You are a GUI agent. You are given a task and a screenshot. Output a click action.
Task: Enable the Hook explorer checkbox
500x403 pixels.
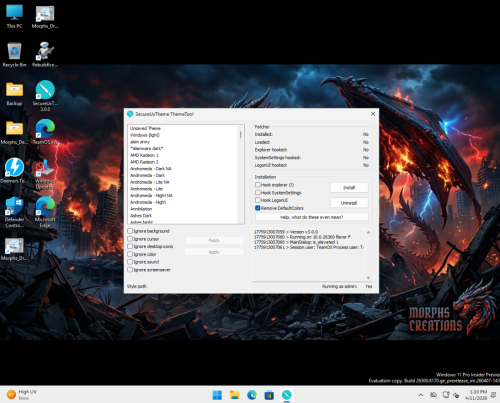258,185
